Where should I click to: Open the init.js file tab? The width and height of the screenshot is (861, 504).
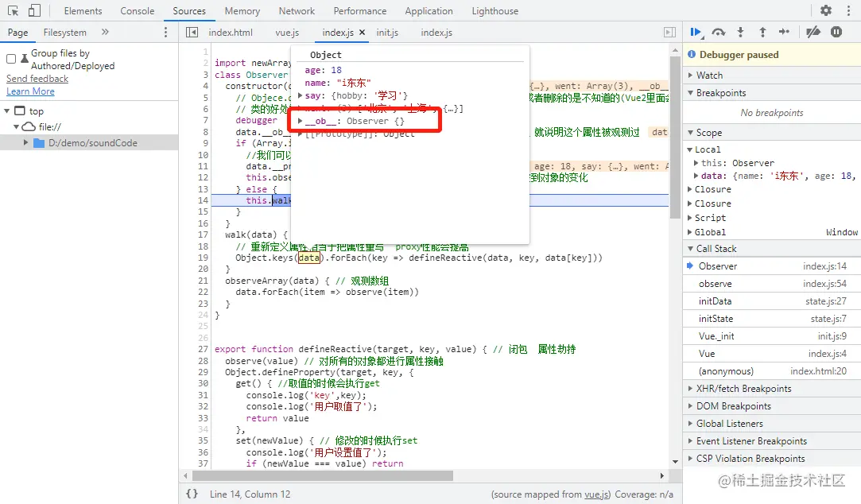[x=387, y=33]
